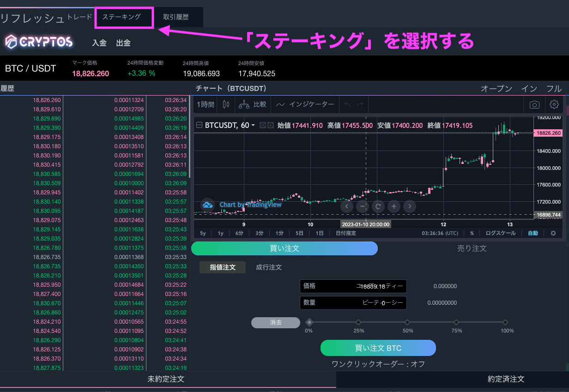Screen dimensions: 569x392
Task: Take a chart snapshot with camera icon
Action: [x=534, y=105]
